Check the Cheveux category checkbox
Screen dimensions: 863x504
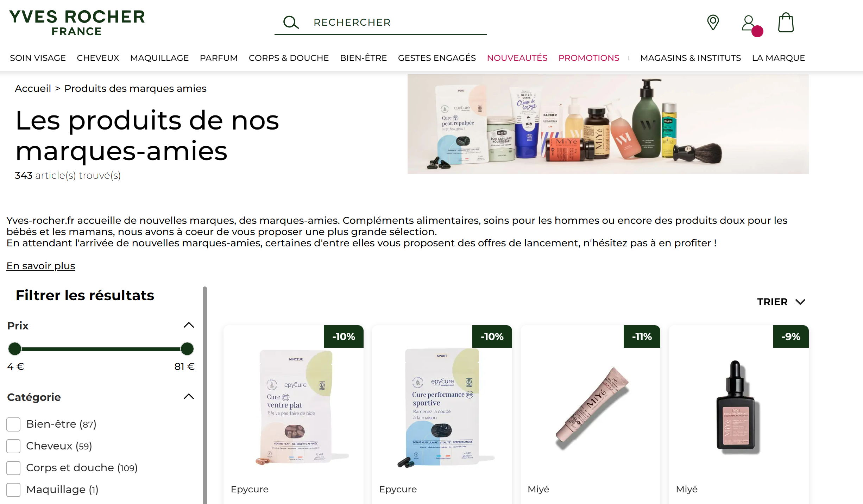pyautogui.click(x=13, y=446)
